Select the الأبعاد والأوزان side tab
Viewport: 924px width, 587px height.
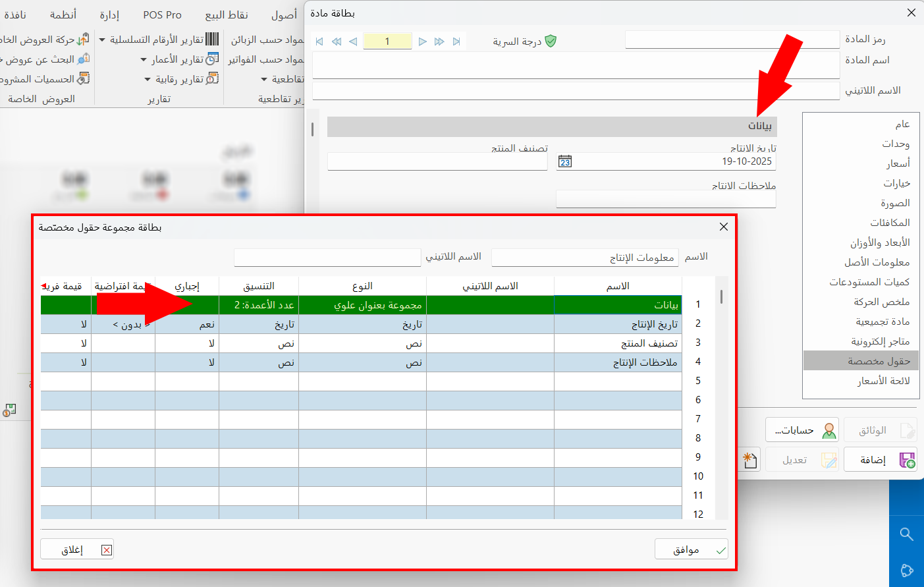click(x=879, y=242)
